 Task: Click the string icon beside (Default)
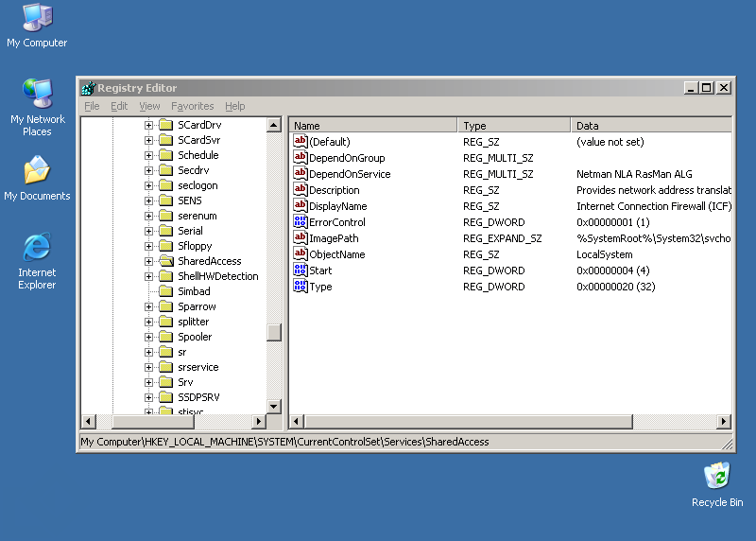pyautogui.click(x=300, y=142)
